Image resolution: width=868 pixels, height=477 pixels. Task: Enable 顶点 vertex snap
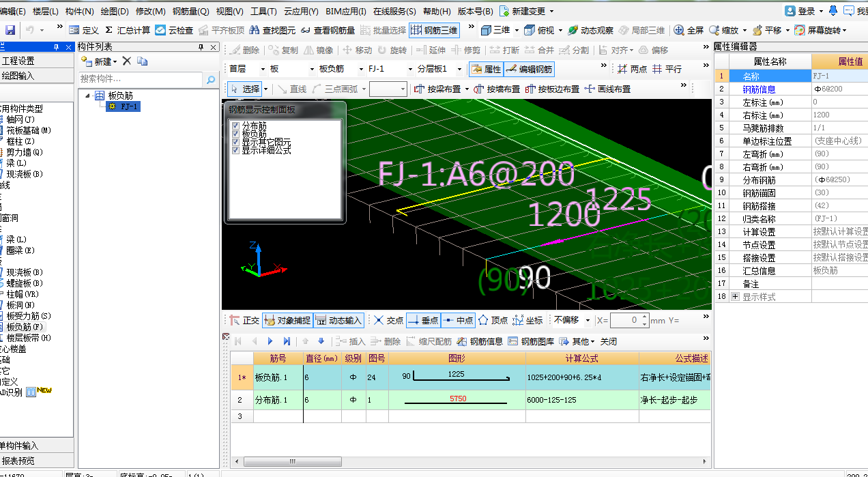493,320
